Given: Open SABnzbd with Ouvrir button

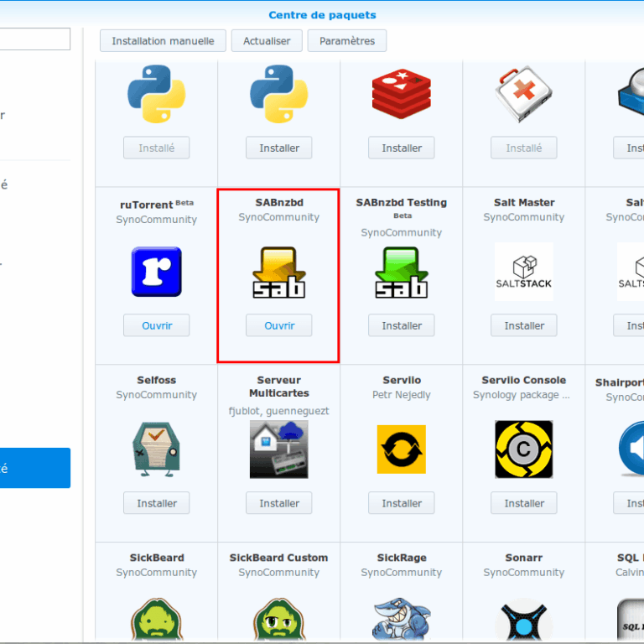Looking at the screenshot, I should pos(279,325).
